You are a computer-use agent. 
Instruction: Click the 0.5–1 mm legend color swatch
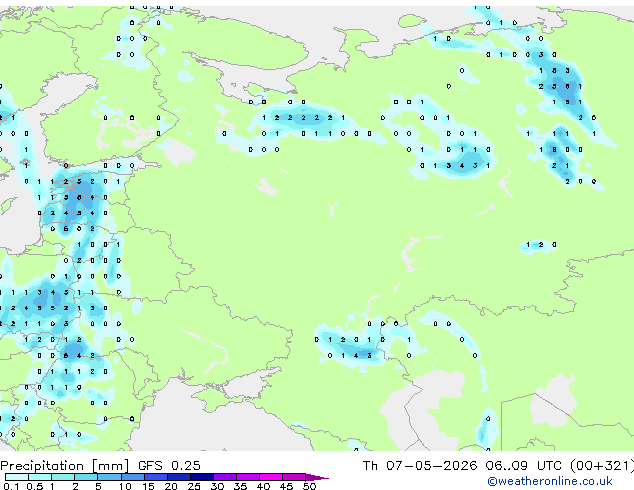[40, 477]
